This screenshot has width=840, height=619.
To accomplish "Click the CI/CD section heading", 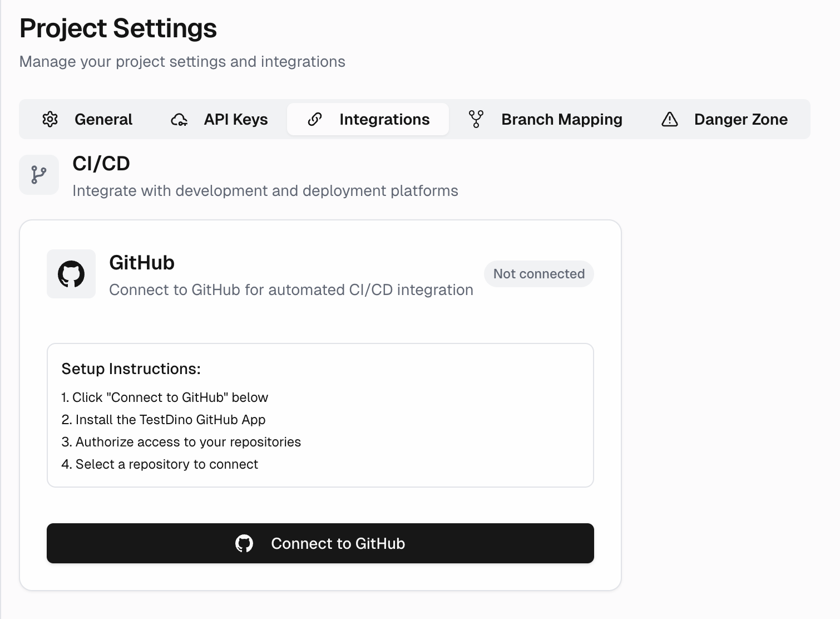I will point(101,164).
